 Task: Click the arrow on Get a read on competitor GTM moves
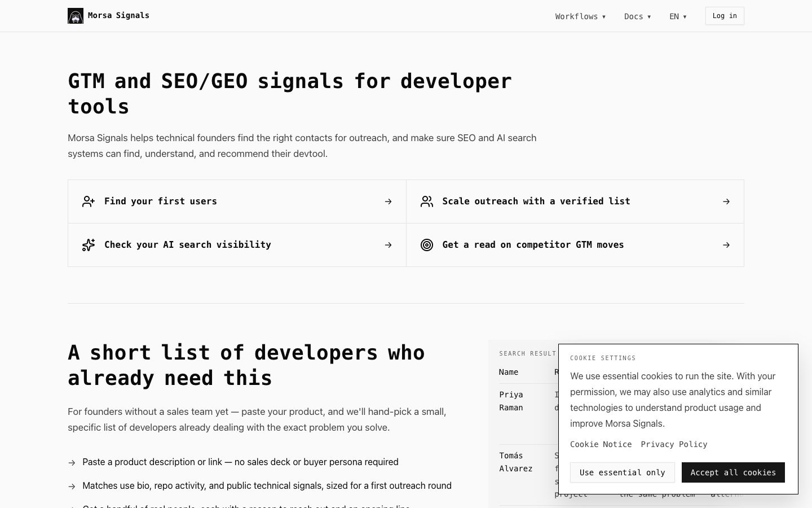click(726, 245)
